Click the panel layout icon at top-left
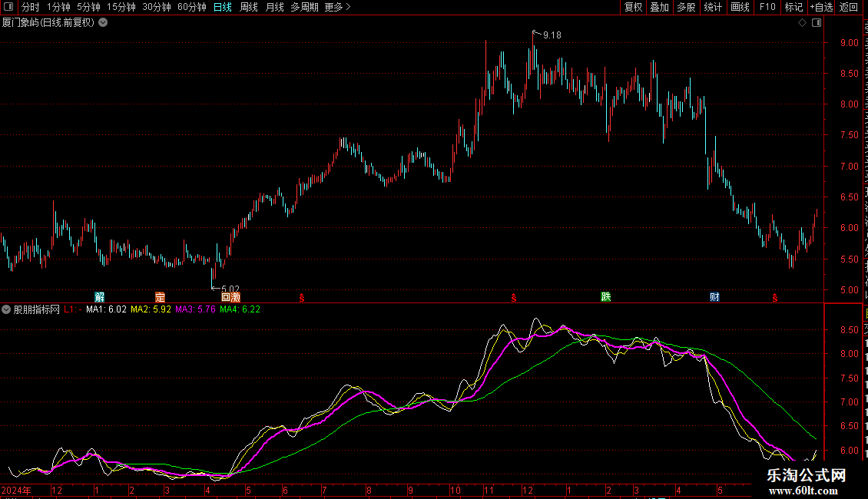 (x=8, y=7)
